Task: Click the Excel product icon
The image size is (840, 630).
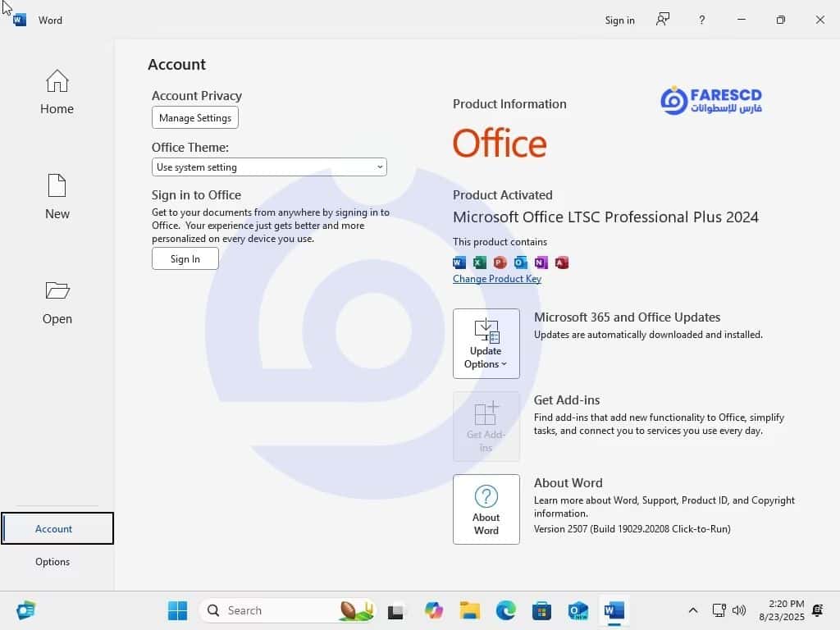Action: coord(479,262)
